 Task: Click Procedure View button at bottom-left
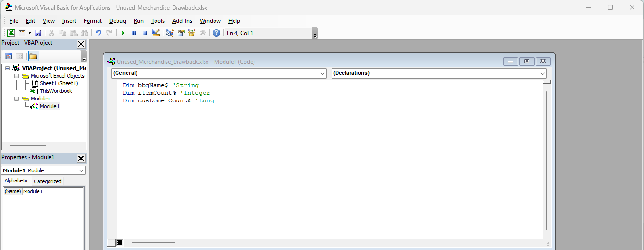coord(111,242)
